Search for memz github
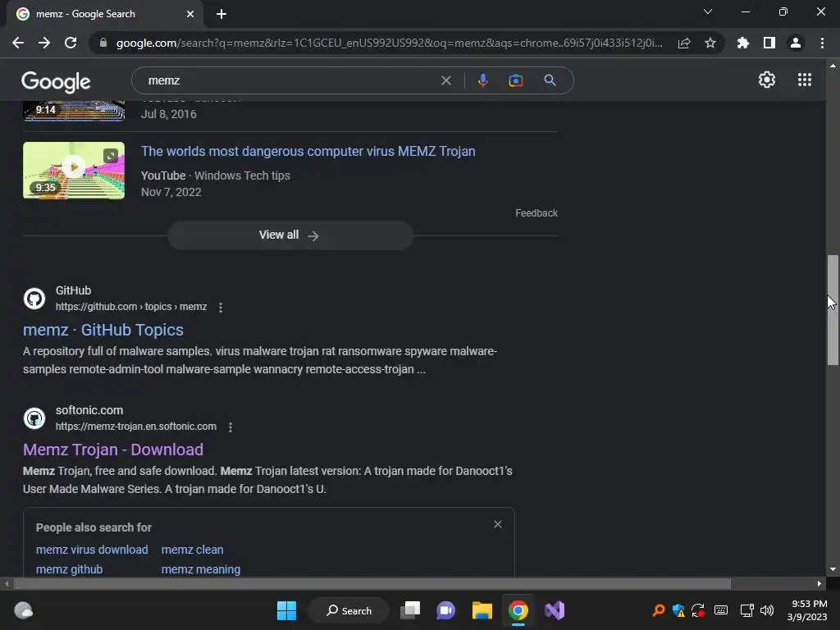This screenshot has width=840, height=630. [69, 569]
